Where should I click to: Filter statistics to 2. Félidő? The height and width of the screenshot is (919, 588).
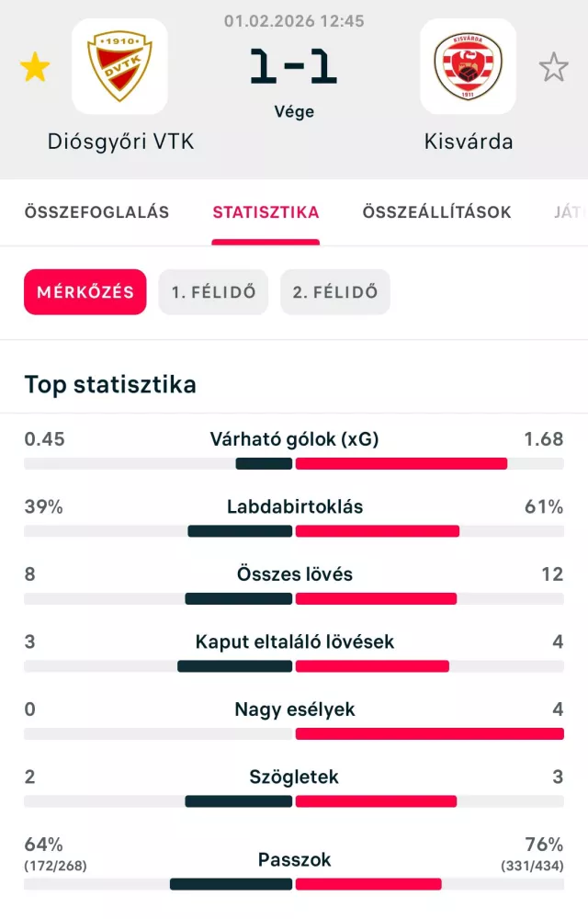335,292
